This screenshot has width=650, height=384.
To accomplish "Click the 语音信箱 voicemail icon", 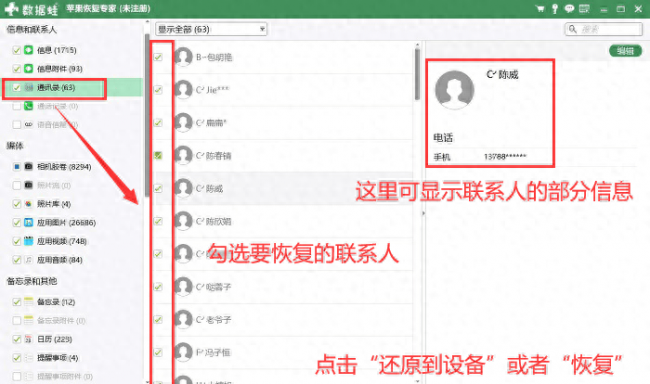I will (28, 124).
